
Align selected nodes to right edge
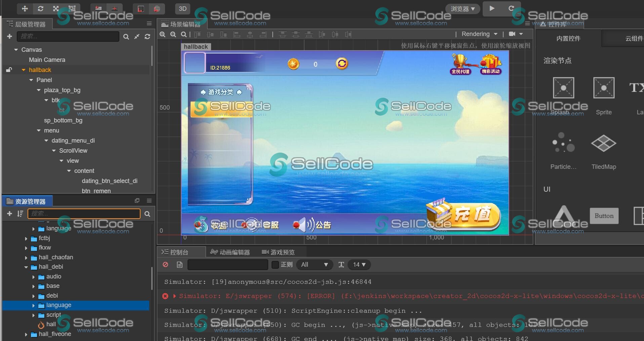click(263, 34)
